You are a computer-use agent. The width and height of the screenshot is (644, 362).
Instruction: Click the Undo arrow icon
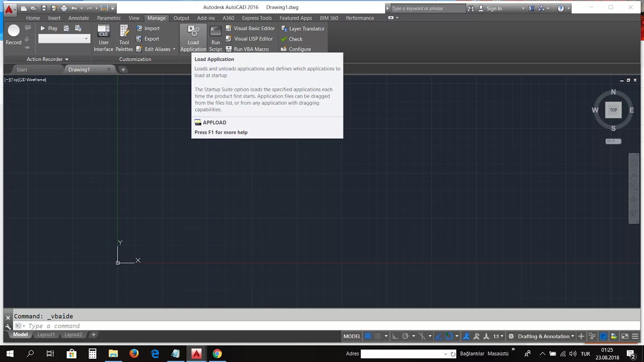74,8
